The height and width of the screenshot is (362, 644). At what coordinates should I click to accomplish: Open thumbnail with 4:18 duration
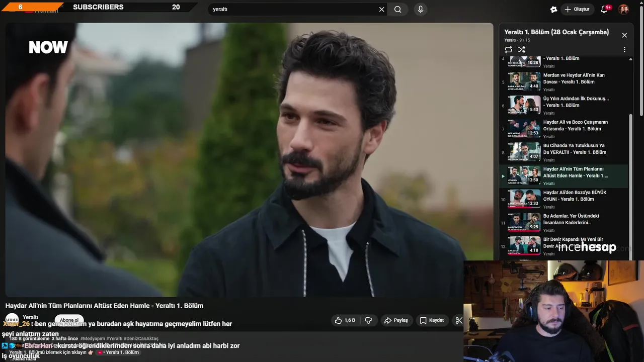pos(524,245)
